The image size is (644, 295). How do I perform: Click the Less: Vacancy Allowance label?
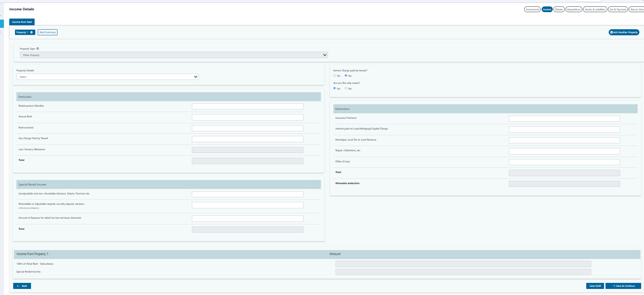(32, 149)
